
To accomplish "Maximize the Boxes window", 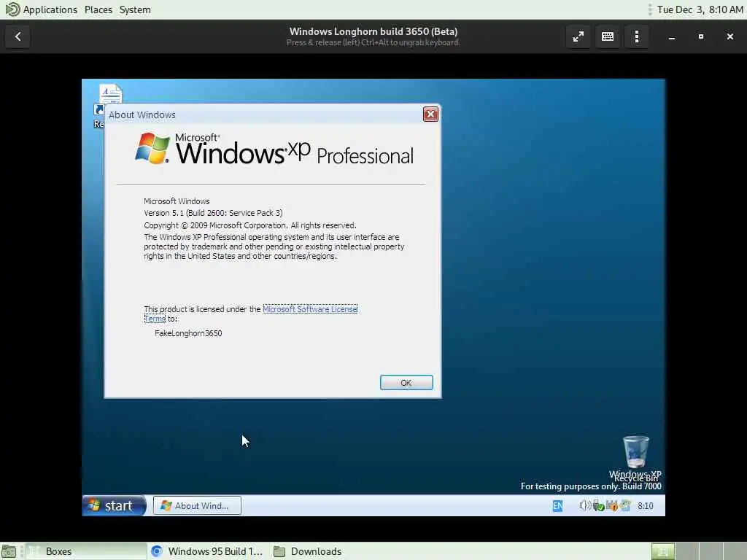I will click(701, 36).
